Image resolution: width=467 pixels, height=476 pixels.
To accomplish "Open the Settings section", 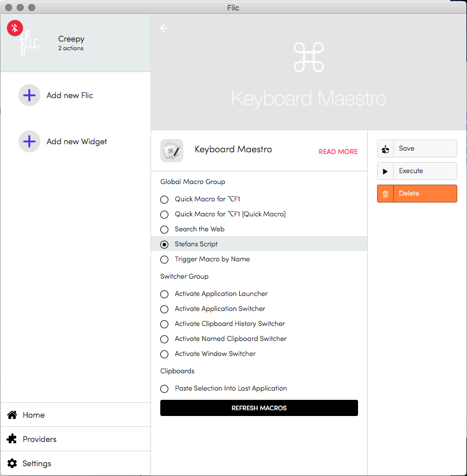I will (x=76, y=463).
